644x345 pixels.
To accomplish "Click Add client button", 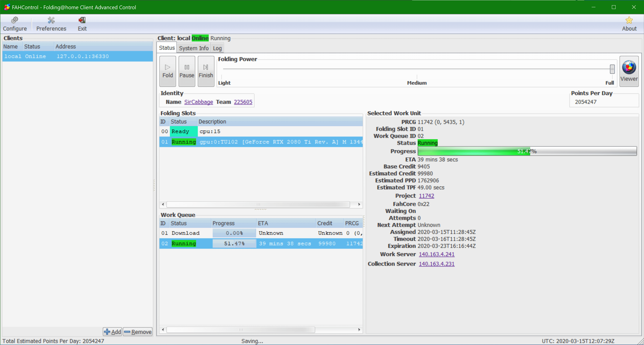I will pos(112,332).
